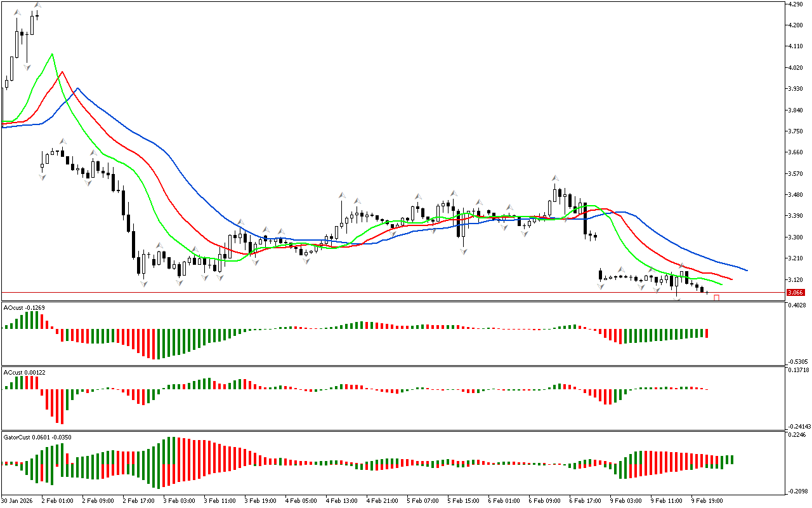This screenshot has height=508, width=812.
Task: Click the peak of the green Alligator line
Action: [x=52, y=54]
